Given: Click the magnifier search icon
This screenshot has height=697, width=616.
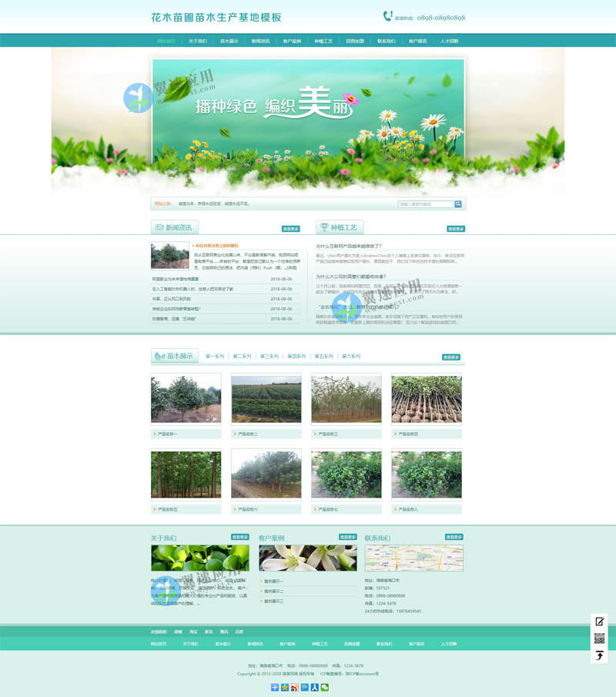Looking at the screenshot, I should click(457, 203).
